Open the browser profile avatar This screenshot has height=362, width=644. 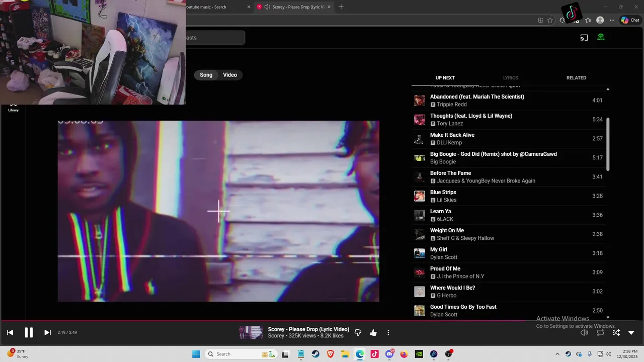[x=600, y=20]
